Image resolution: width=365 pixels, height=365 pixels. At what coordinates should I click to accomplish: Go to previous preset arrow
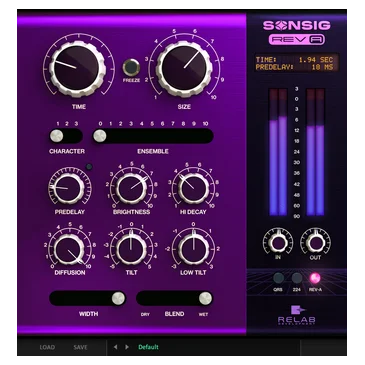[x=115, y=347]
